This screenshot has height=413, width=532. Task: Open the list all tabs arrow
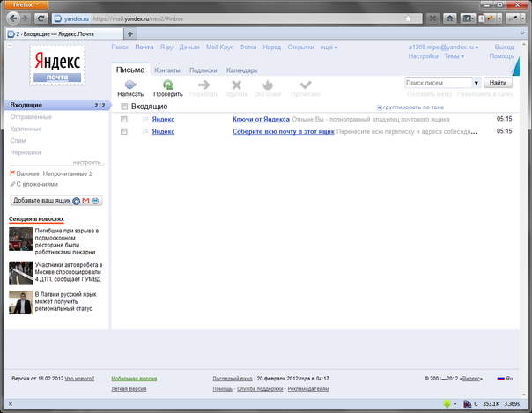point(522,33)
